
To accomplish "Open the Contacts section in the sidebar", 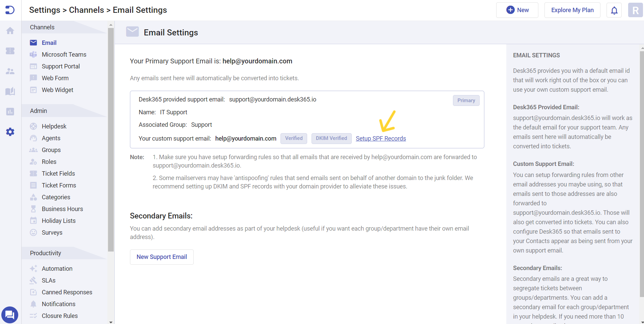I will 10,71.
